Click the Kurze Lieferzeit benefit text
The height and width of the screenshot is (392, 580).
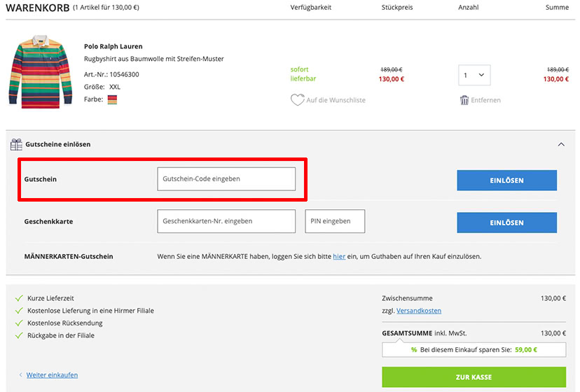pos(50,298)
